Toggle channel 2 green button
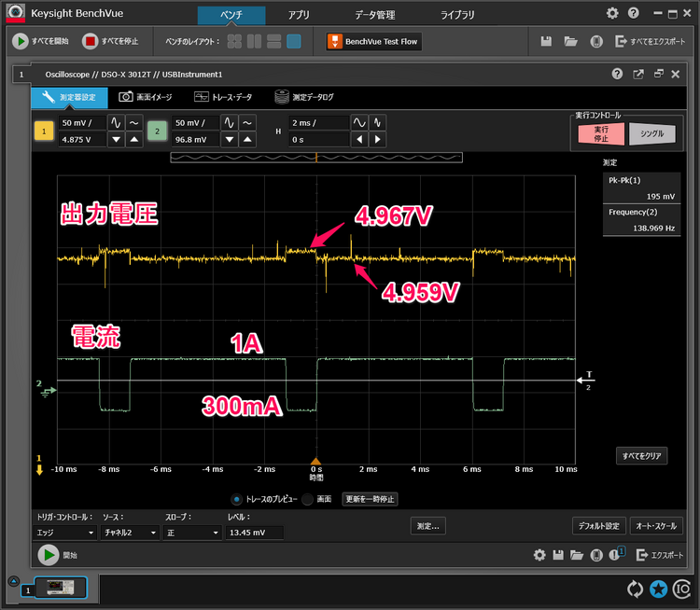Viewport: 700px width, 610px height. coord(157,132)
